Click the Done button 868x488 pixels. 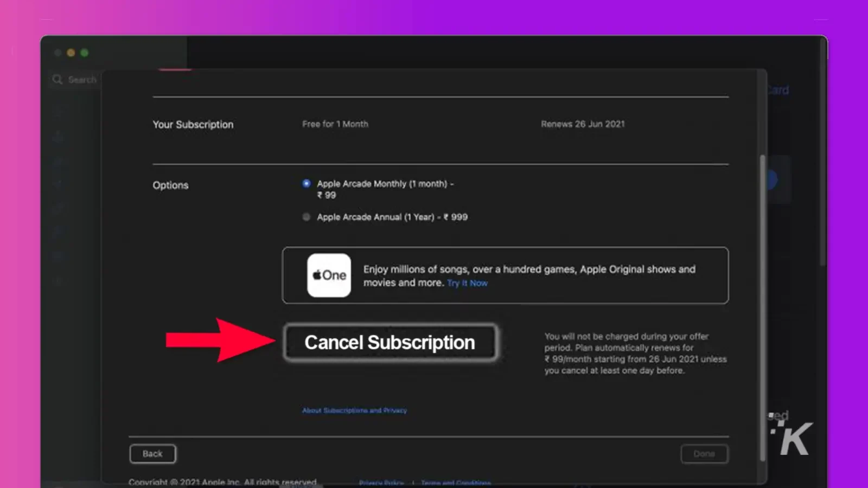pos(704,454)
